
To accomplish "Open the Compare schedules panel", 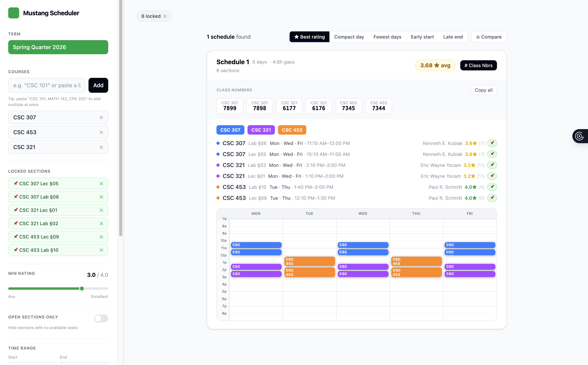I will point(489,37).
